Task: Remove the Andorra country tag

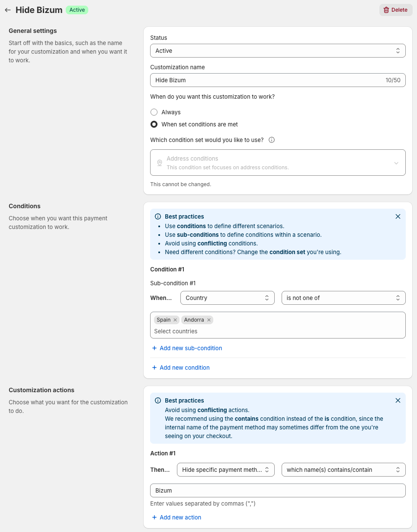Action: 209,320
